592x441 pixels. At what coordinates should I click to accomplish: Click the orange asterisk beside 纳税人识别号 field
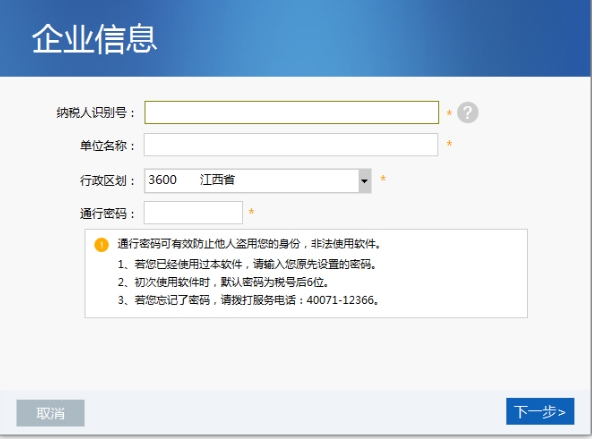(x=449, y=113)
